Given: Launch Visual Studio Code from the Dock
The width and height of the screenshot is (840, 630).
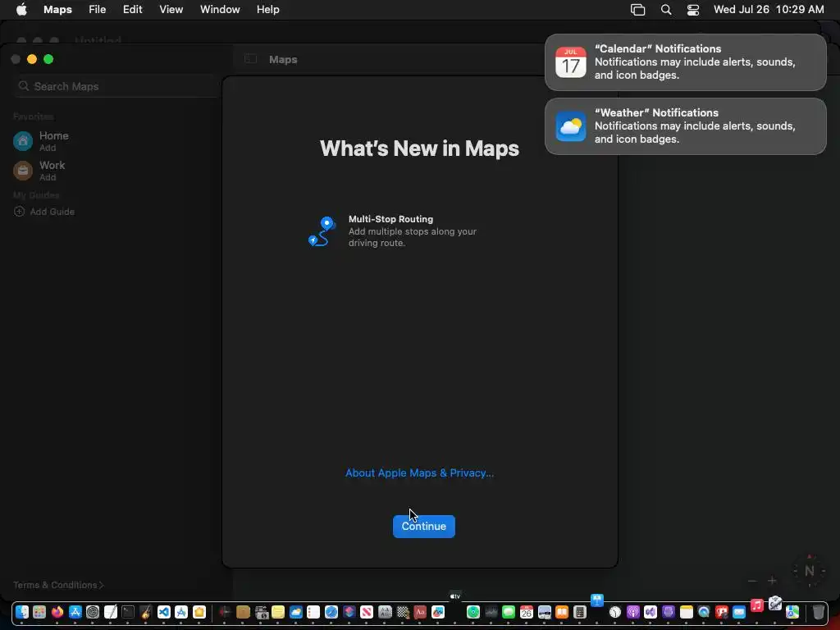Looking at the screenshot, I should (x=164, y=612).
